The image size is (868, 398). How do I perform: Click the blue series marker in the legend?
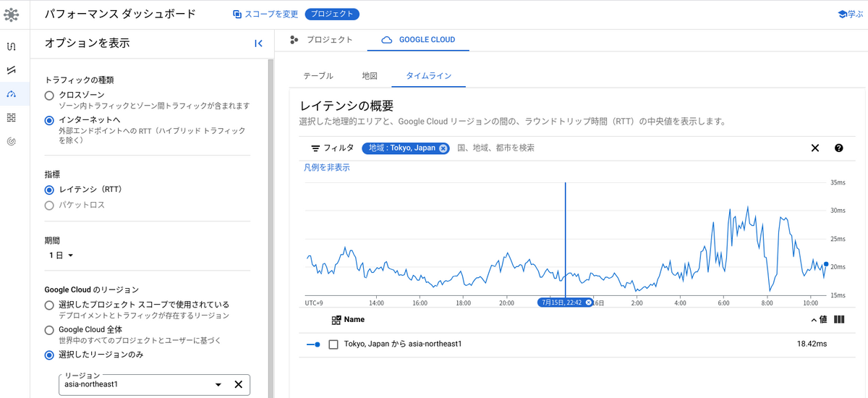point(313,344)
